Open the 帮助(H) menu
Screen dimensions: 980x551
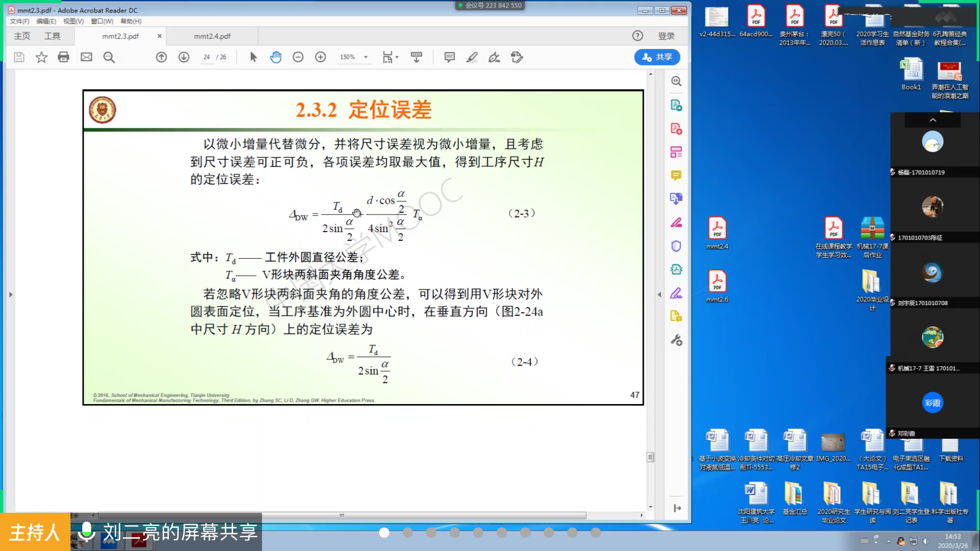(x=131, y=21)
